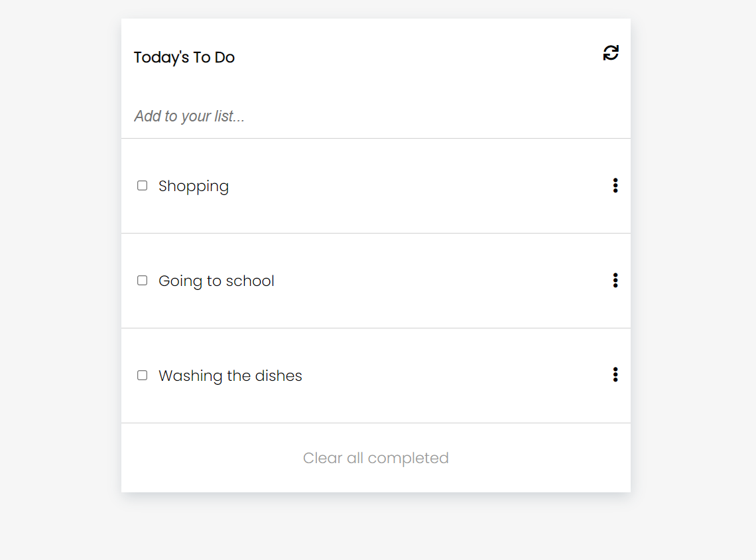Open options menu for Going to school
Viewport: 756px width, 560px height.
pyautogui.click(x=615, y=281)
